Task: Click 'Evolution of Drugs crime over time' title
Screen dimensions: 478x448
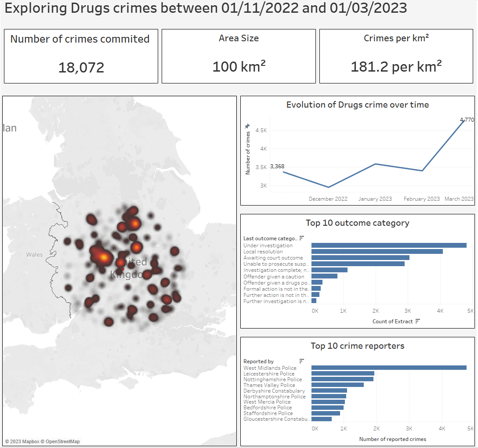Action: point(358,105)
